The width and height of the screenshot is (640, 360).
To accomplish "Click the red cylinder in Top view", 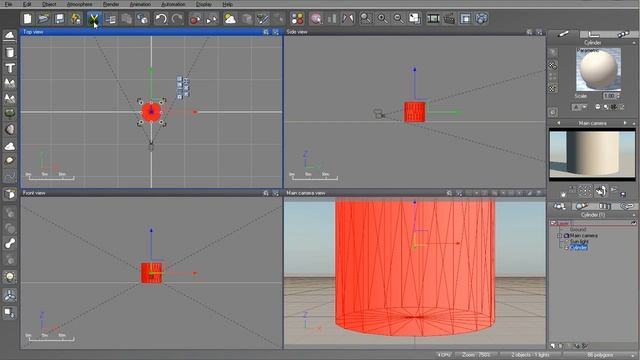I will pyautogui.click(x=151, y=111).
